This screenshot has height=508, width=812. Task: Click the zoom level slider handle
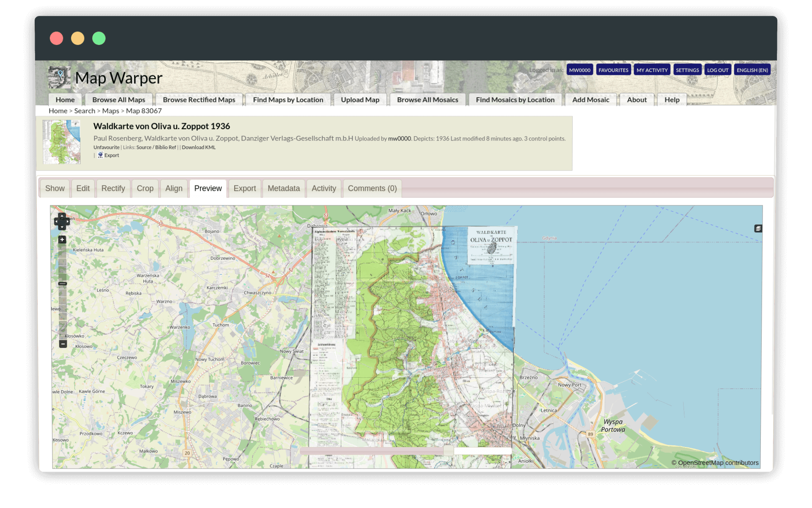pos(63,284)
